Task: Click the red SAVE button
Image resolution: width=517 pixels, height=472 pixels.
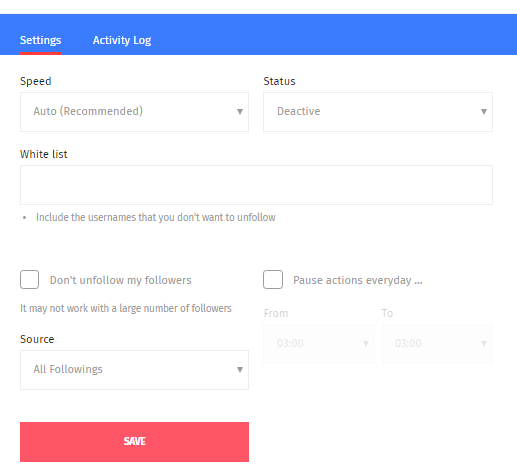Action: 134,442
